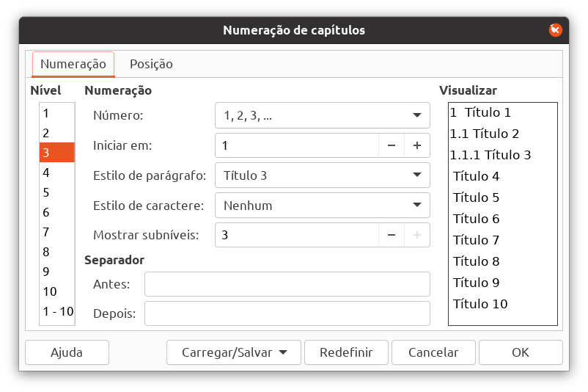588x392 pixels.
Task: Click the Antes separator field
Action: (287, 284)
